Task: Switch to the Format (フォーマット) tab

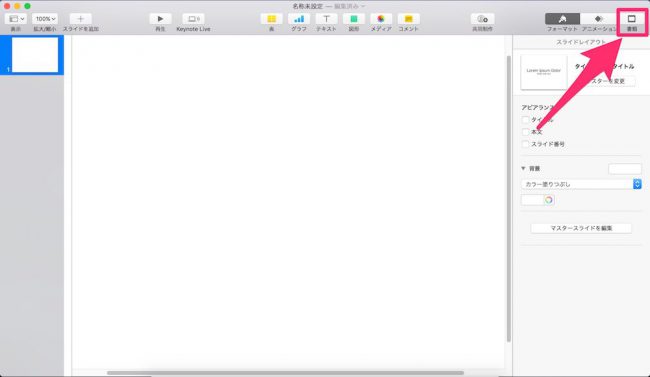Action: pos(562,19)
